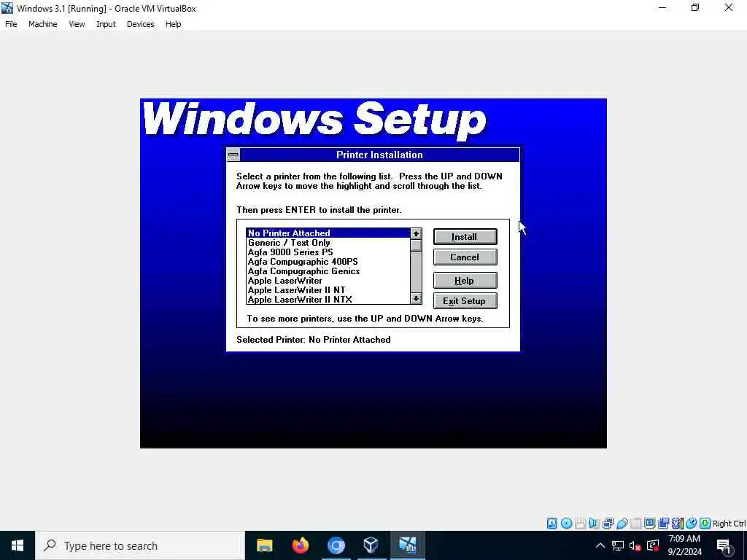Open the USB devices status icon
747x560 pixels.
tap(622, 524)
